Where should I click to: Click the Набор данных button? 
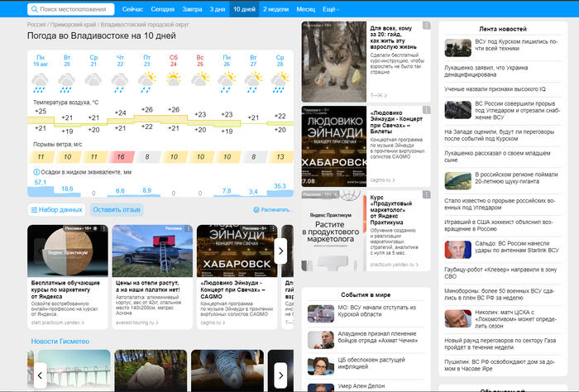(x=56, y=210)
